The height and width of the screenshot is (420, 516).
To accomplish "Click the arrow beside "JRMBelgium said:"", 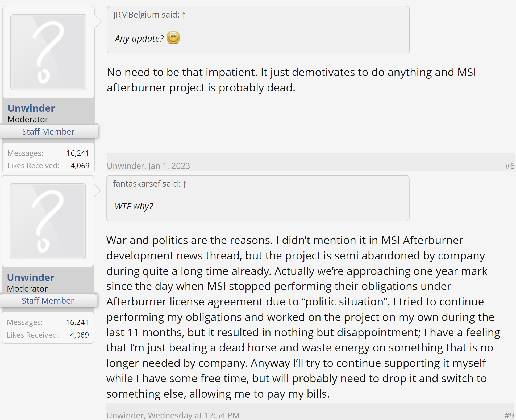I will pyautogui.click(x=184, y=15).
